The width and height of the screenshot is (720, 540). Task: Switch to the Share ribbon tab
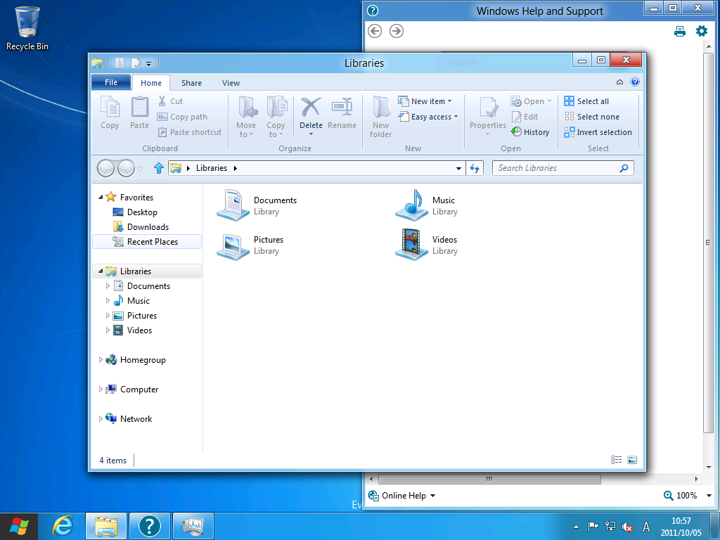(x=191, y=83)
